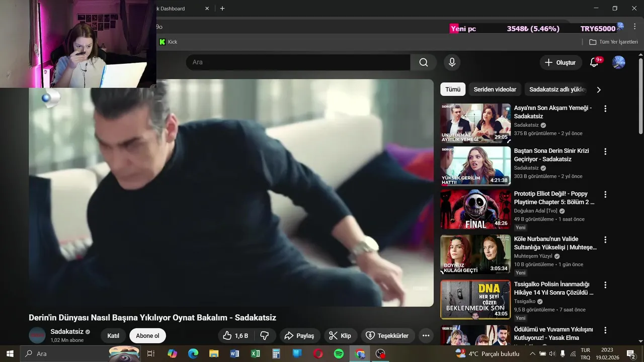Open the weather widget 4°C Parçalı bulutlu
644x362 pixels.
click(x=487, y=353)
